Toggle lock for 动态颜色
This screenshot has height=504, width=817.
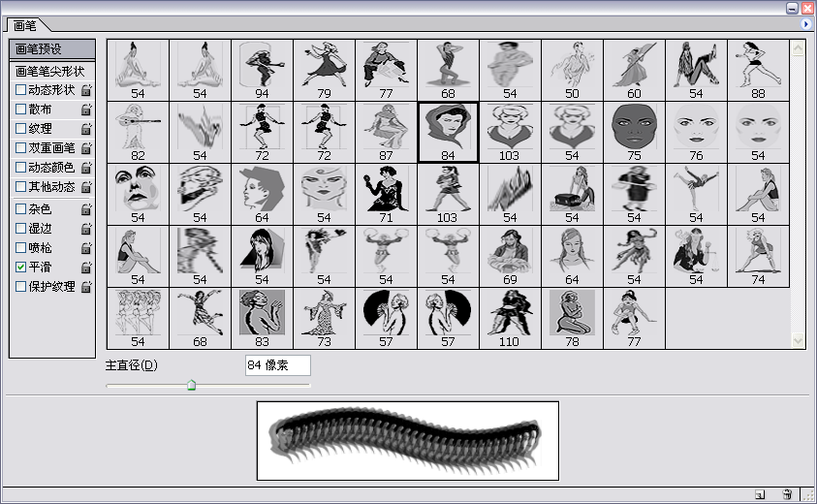coord(86,168)
